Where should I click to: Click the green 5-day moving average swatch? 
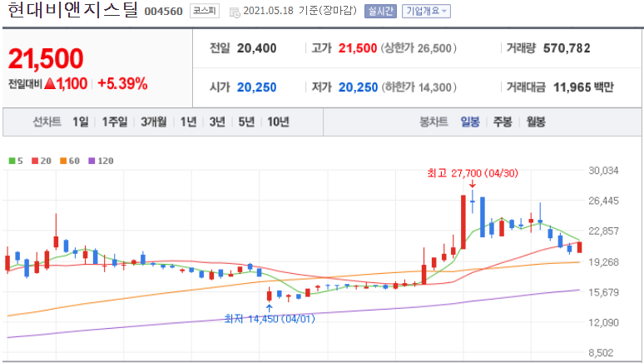(x=12, y=161)
